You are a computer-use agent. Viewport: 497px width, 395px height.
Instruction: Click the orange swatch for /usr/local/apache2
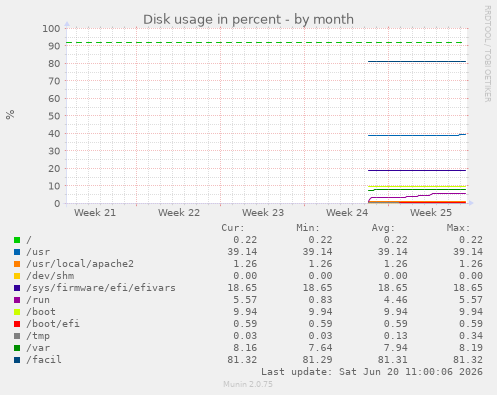(x=17, y=264)
